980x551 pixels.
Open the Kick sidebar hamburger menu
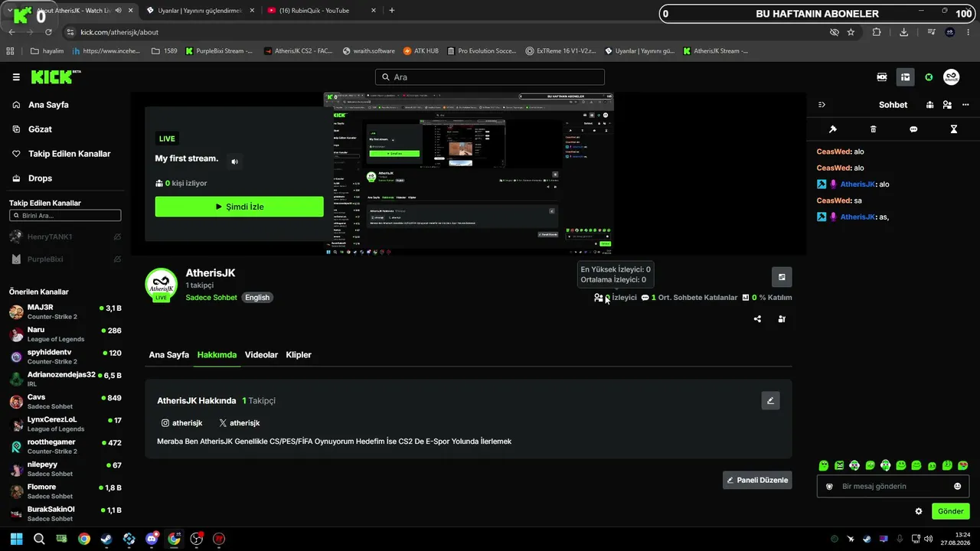tap(16, 77)
